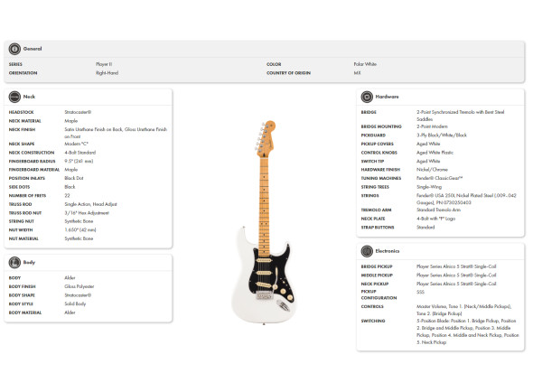Click the Neck section icon
Viewport: 533px width, 392px height.
point(14,97)
